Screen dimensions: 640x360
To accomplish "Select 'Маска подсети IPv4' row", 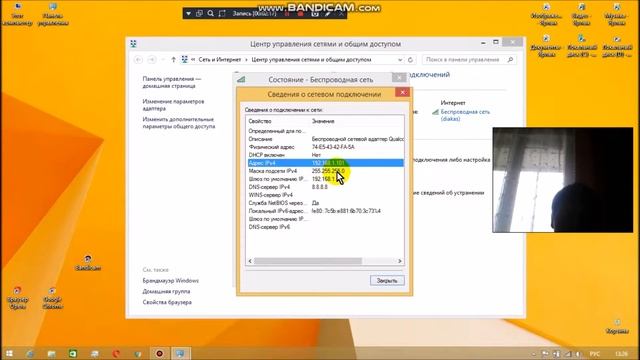I will [325, 171].
